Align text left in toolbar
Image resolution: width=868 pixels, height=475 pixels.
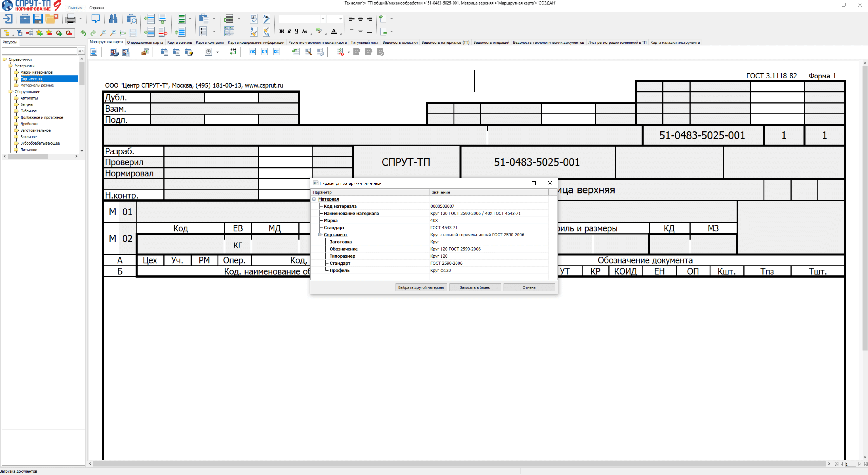coord(351,19)
